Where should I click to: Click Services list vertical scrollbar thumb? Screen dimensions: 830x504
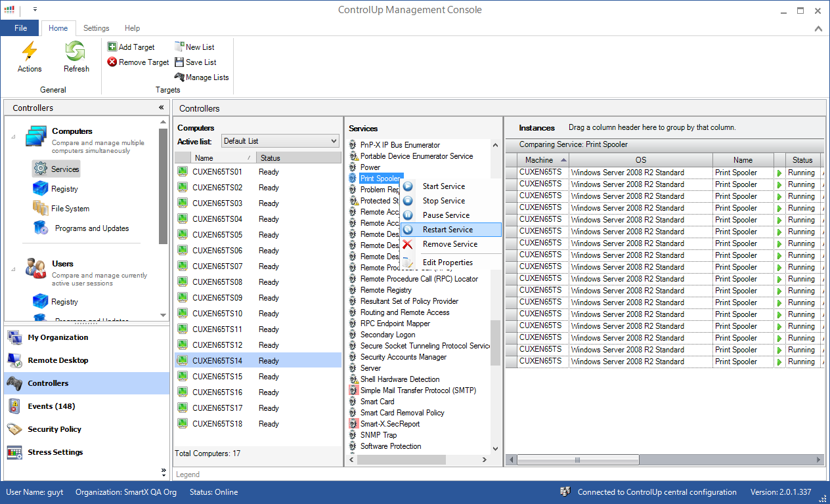[x=495, y=343]
